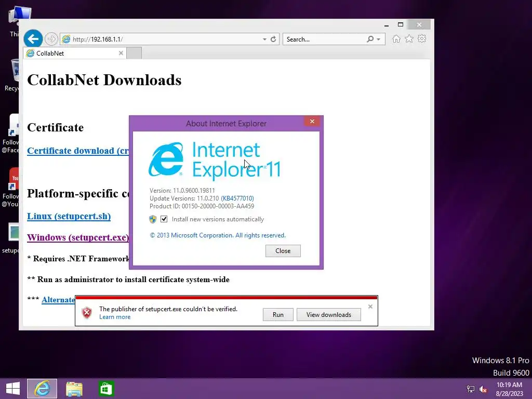Select the Follow @Facebook desktop shortcut
The height and width of the screenshot is (399, 532).
click(x=11, y=134)
